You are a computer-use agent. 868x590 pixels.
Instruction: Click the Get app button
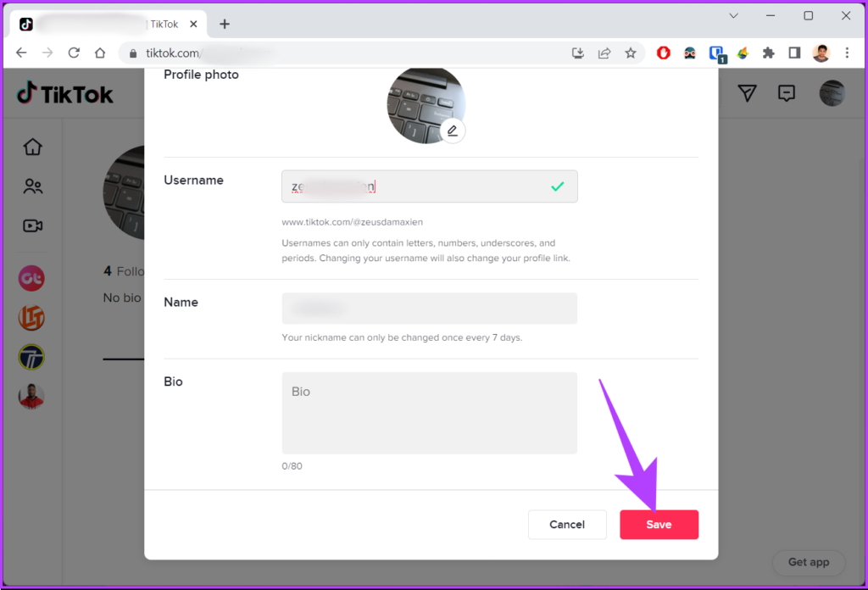[x=809, y=561]
